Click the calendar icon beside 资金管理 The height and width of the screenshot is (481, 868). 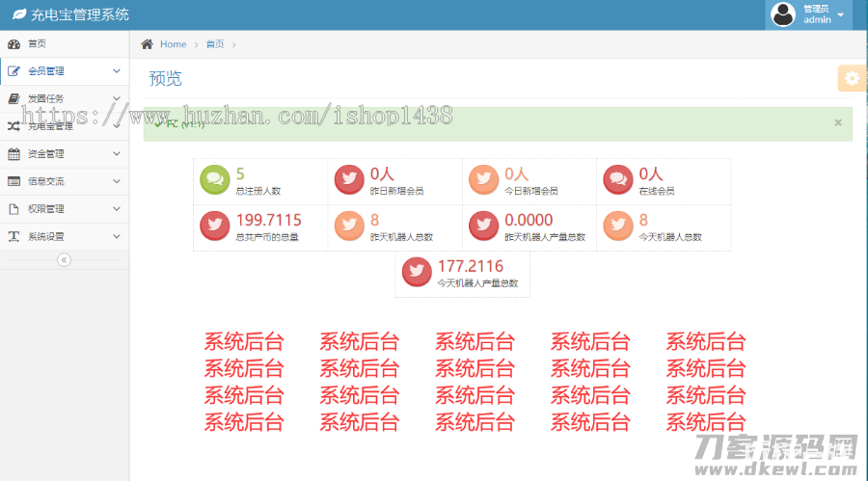pos(14,154)
